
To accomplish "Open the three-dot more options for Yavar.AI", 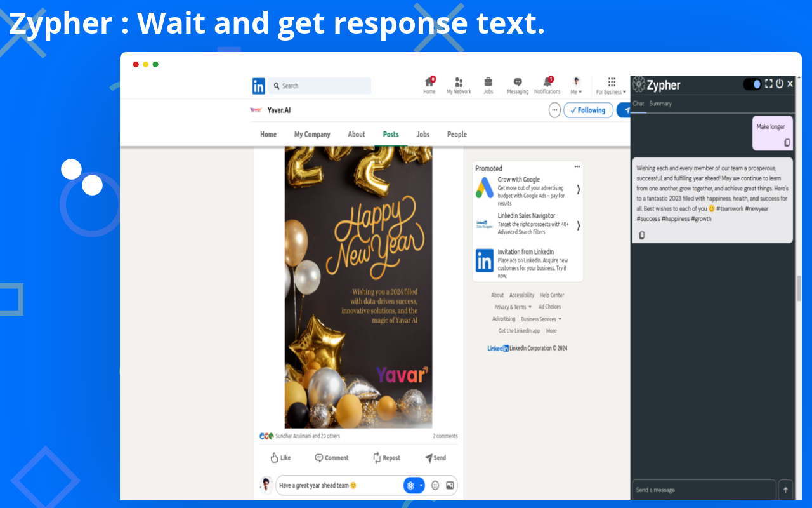I will click(x=554, y=110).
